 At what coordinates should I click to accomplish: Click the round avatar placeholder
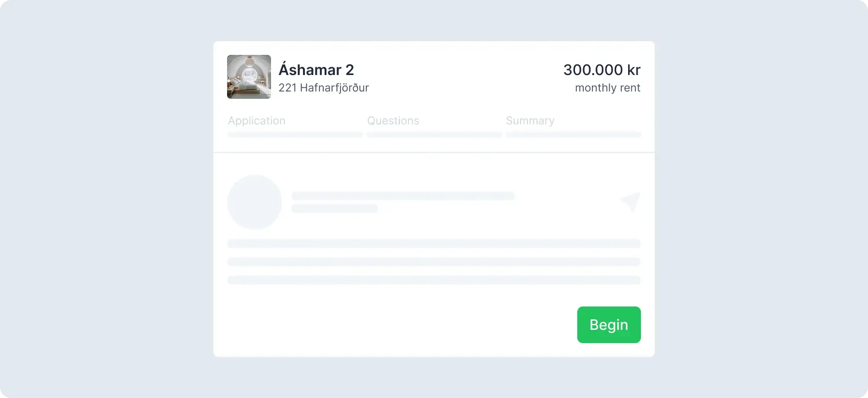tap(254, 202)
